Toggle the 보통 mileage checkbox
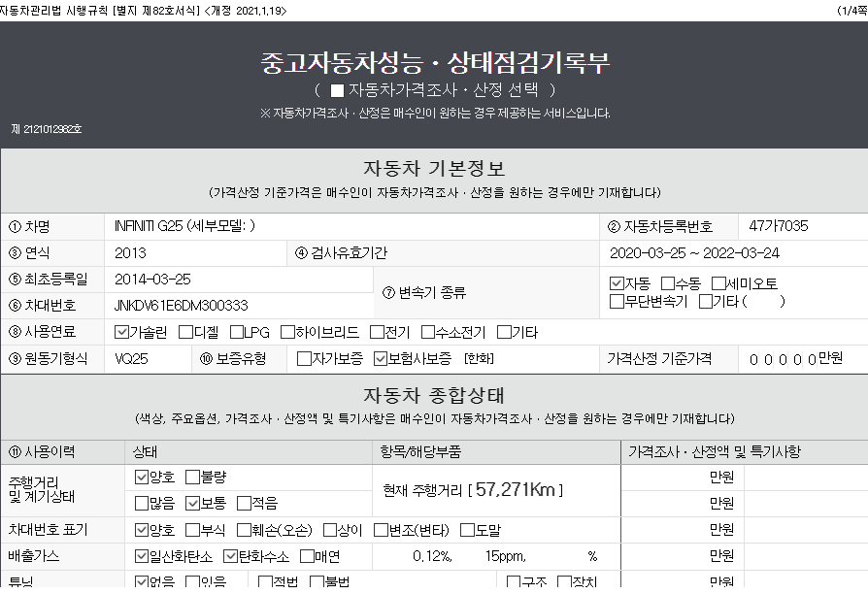868x594 pixels. pos(192,503)
